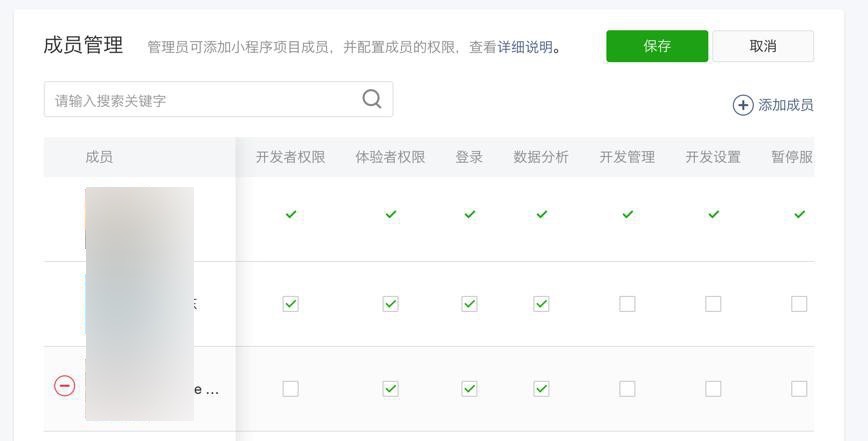Click the add member plus icon
868x441 pixels.
pyautogui.click(x=743, y=105)
